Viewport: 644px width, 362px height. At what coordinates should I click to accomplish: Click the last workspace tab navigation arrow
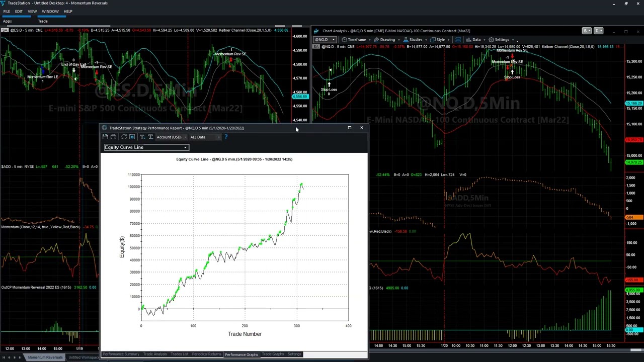[x=21, y=357]
